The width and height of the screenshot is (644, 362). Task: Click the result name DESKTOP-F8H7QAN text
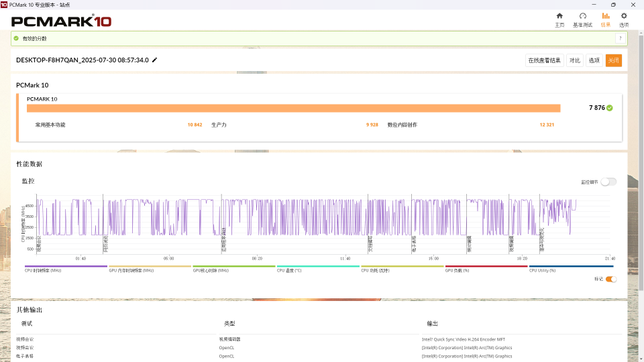(82, 60)
